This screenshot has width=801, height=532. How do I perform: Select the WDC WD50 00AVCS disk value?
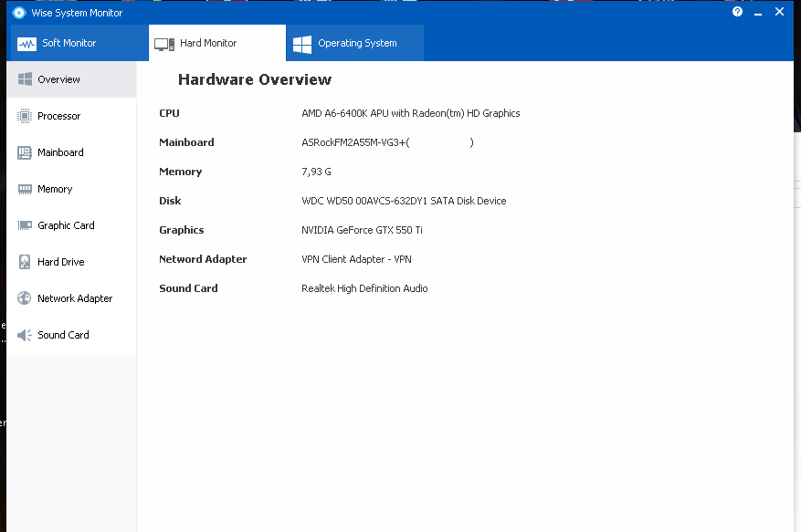pos(404,201)
